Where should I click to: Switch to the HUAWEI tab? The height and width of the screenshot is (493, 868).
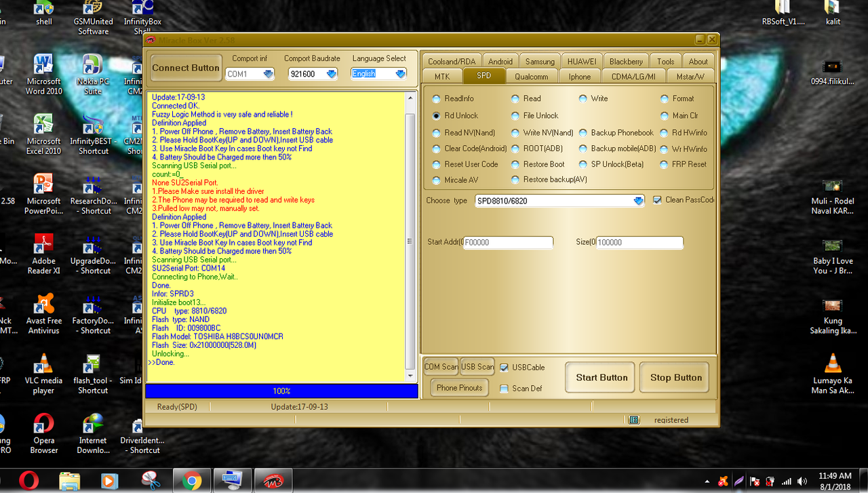(582, 61)
